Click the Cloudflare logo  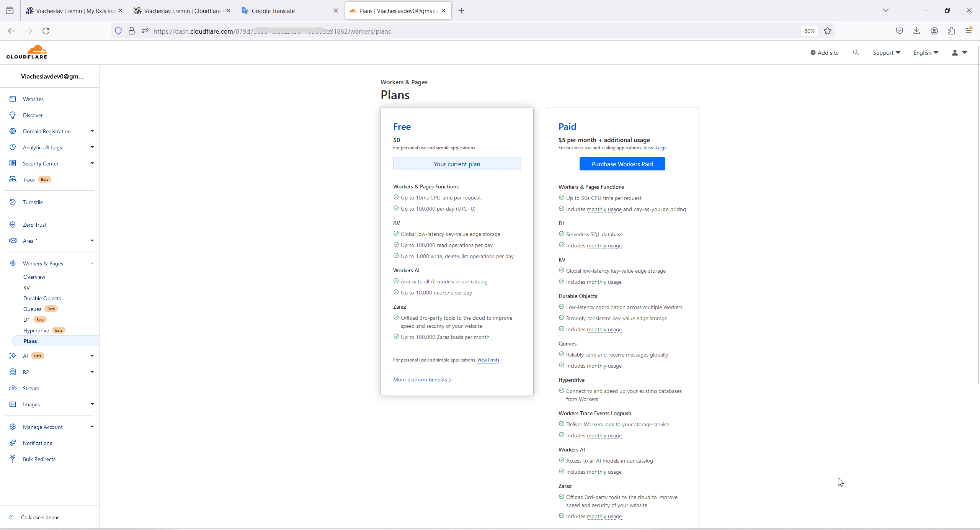coord(27,52)
